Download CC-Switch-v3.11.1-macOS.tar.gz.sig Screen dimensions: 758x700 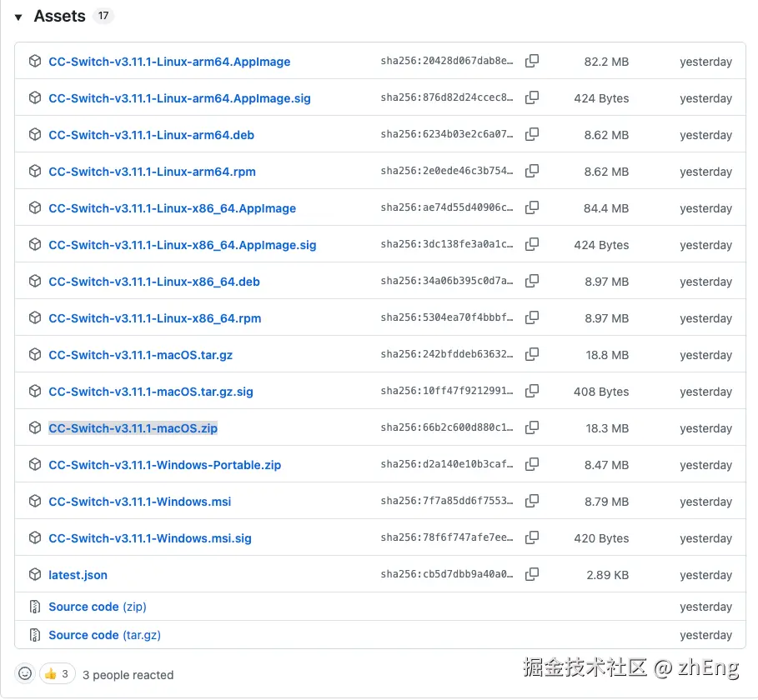[151, 392]
